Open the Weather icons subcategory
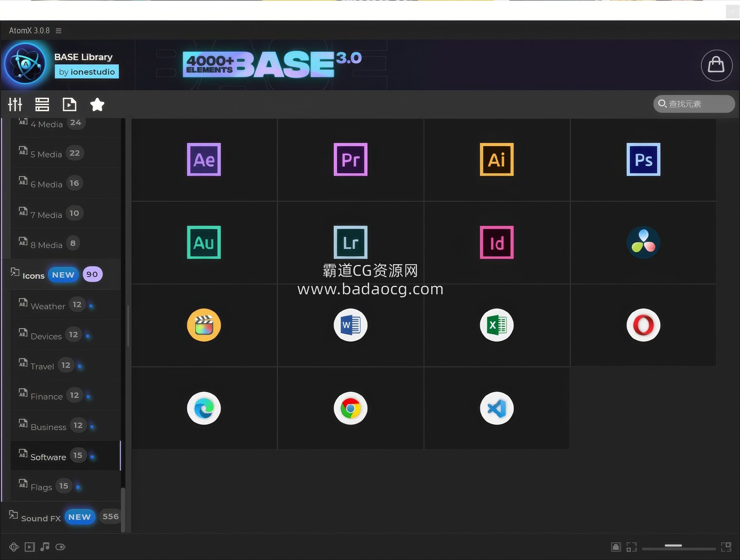 point(66,305)
